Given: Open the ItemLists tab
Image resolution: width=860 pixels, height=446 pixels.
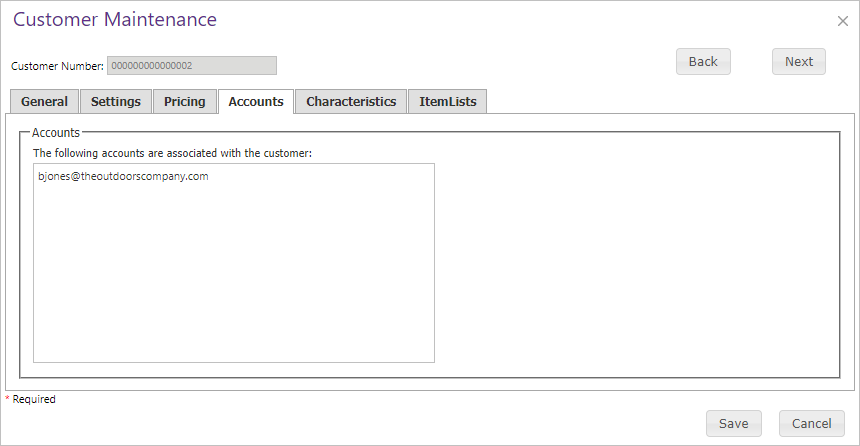Looking at the screenshot, I should tap(448, 101).
